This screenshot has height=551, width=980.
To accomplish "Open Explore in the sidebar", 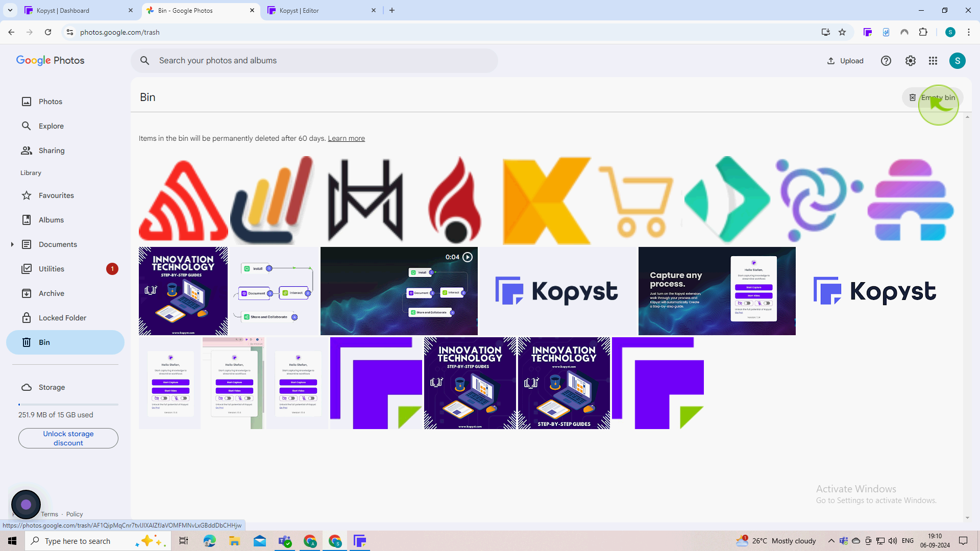I will (x=65, y=126).
